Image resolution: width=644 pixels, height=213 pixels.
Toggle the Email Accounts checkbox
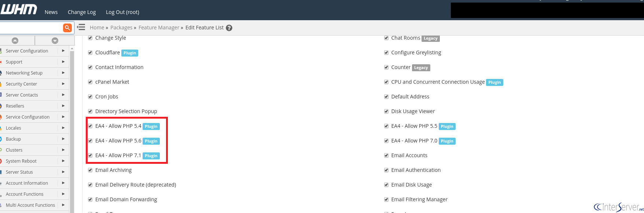(386, 155)
